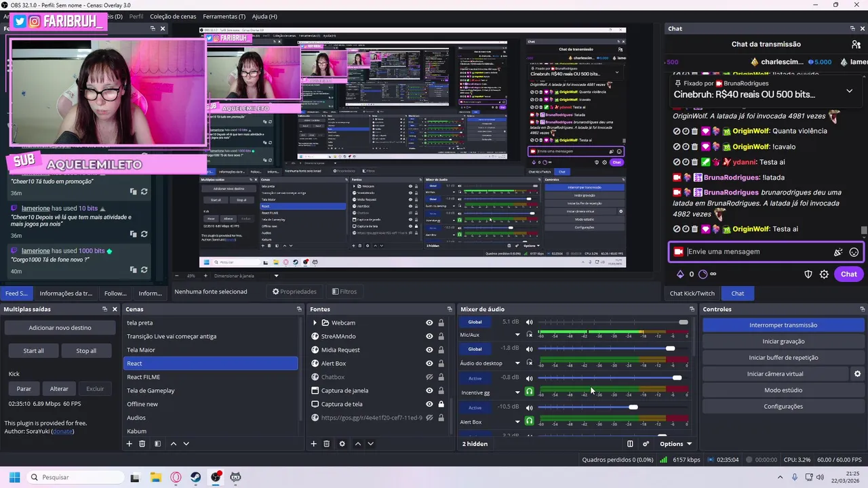Click Iniciar gravação button

[783, 341]
